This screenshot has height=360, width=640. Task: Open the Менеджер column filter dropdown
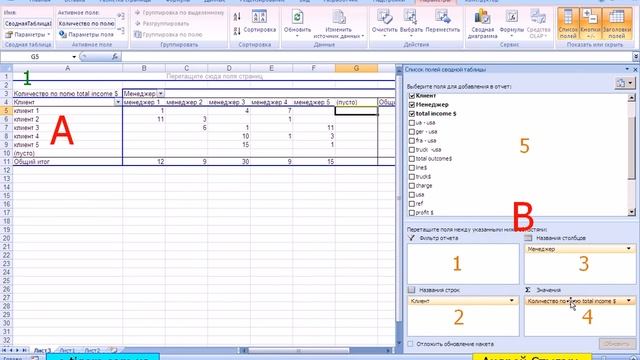point(160,94)
